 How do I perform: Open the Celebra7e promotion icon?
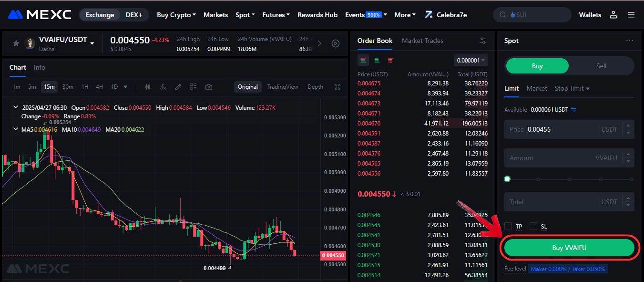[429, 15]
